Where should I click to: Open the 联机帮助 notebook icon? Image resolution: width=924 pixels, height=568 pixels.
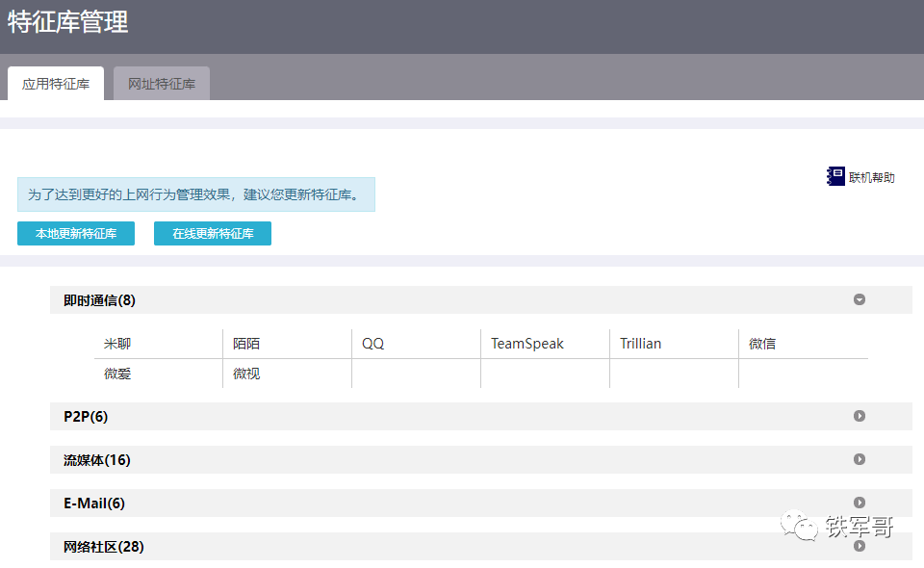click(835, 176)
